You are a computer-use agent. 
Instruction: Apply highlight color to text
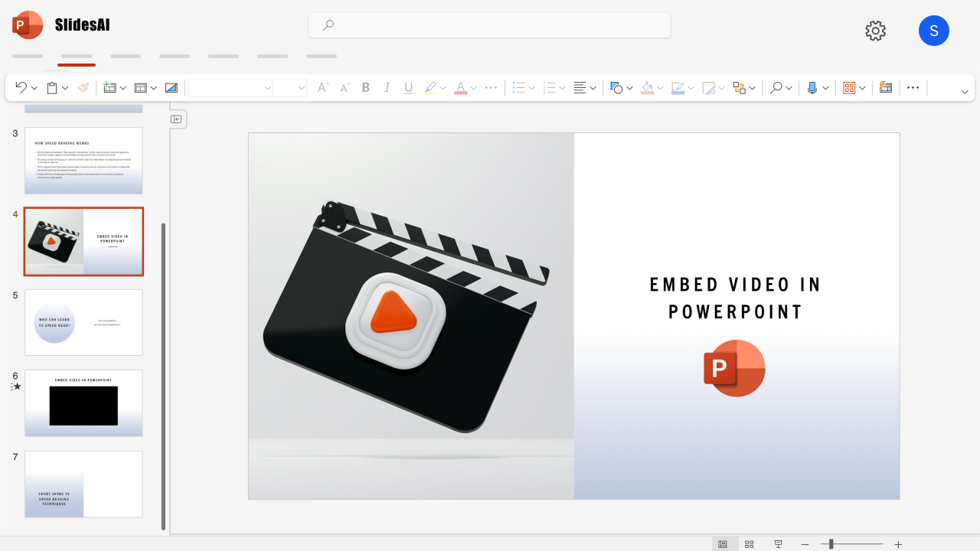tap(430, 87)
